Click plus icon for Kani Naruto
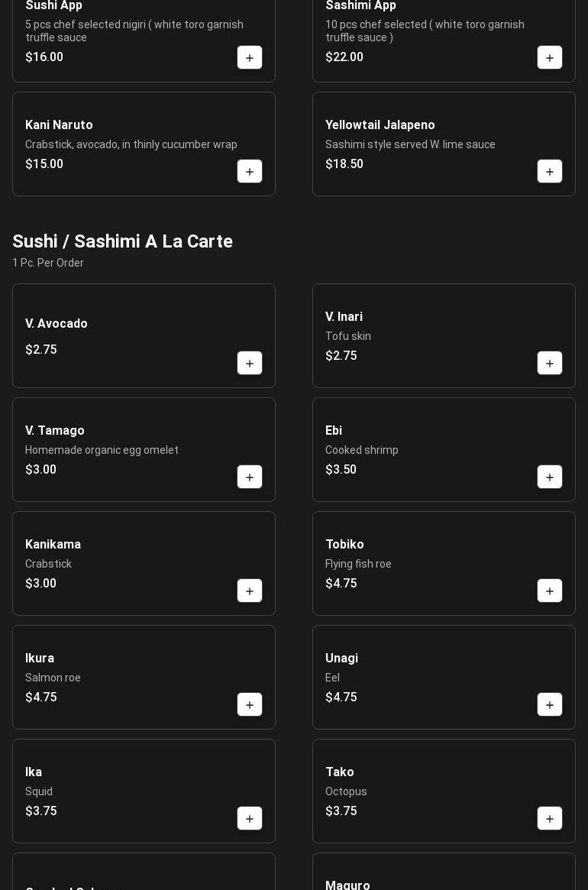588x890 pixels. click(250, 172)
